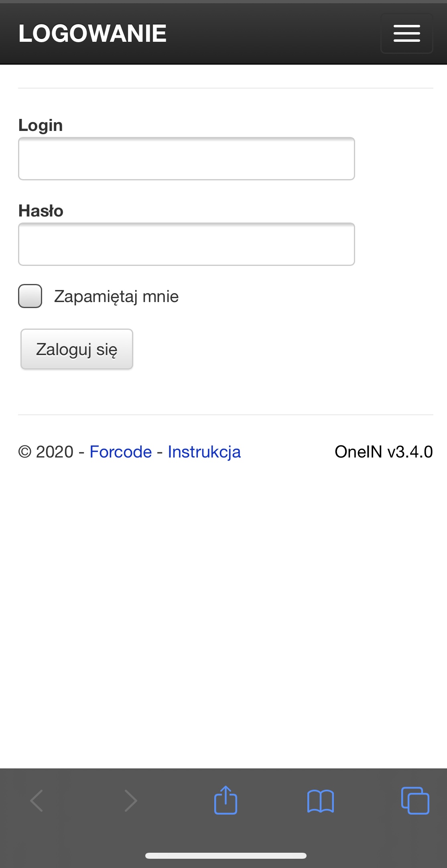Click the Hasło field label
This screenshot has width=447, height=868.
(x=41, y=211)
